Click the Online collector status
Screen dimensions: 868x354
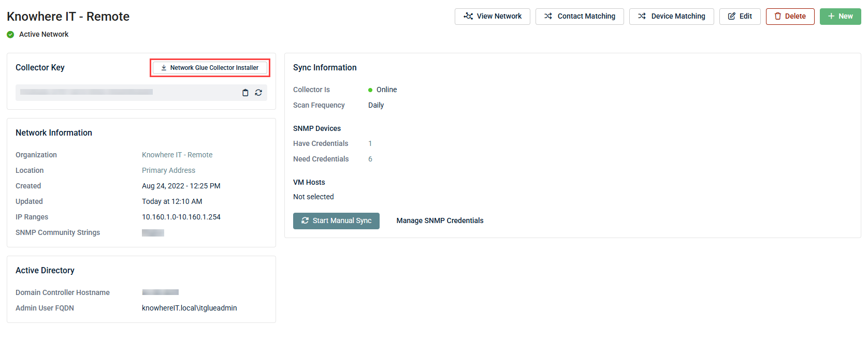[x=383, y=90]
